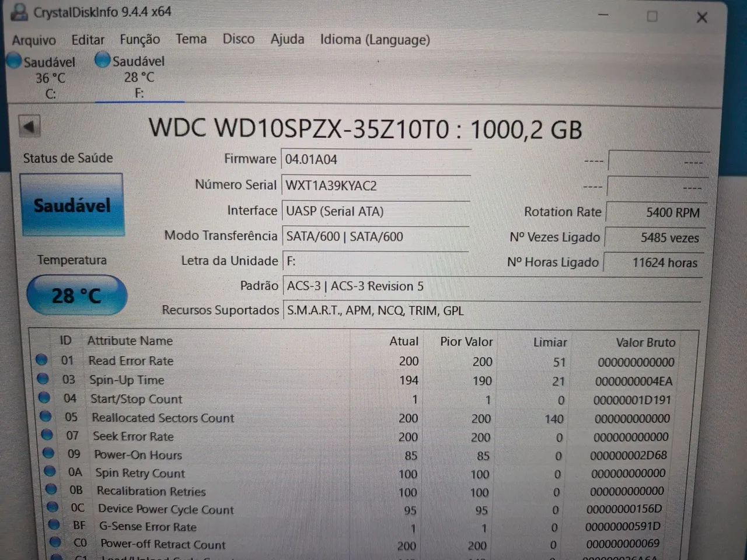Select the Recalibration Retries attribute name
The width and height of the screenshot is (747, 560).
pos(151,491)
